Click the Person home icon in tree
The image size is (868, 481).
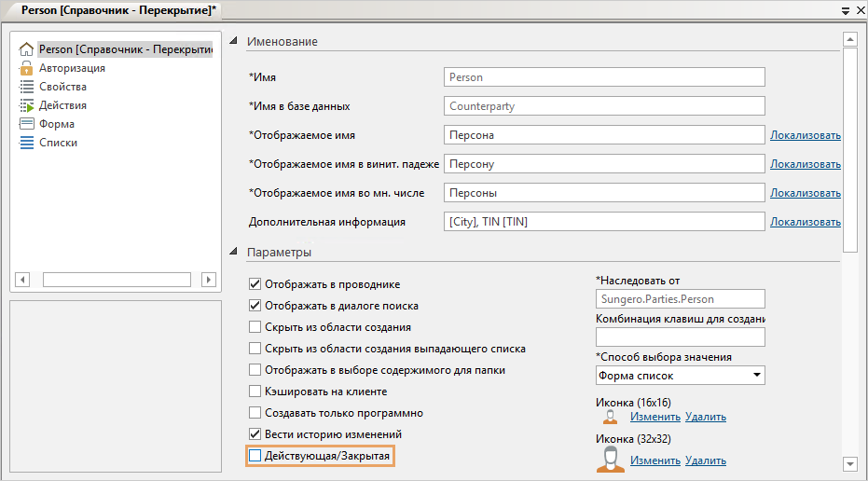26,49
